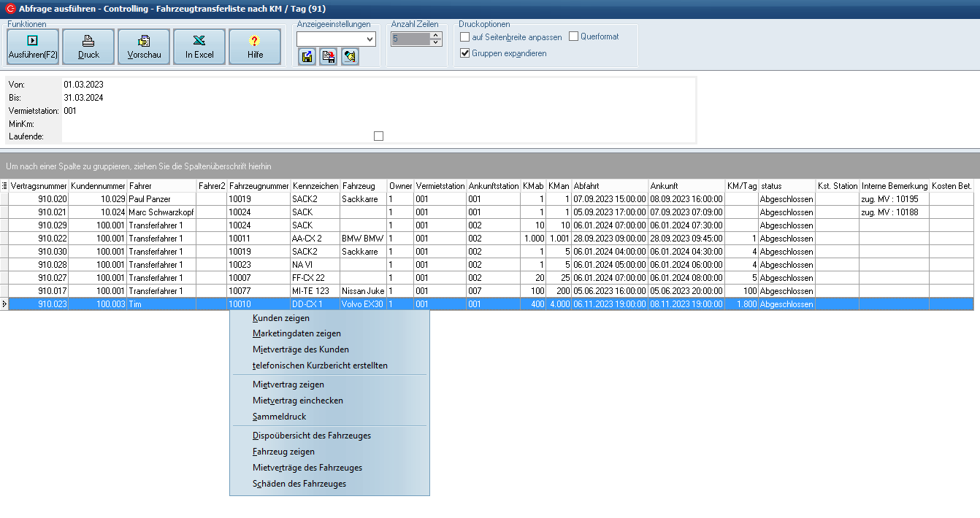The height and width of the screenshot is (518, 980).
Task: Uncheck Gruppen expandieren option
Action: pos(465,53)
